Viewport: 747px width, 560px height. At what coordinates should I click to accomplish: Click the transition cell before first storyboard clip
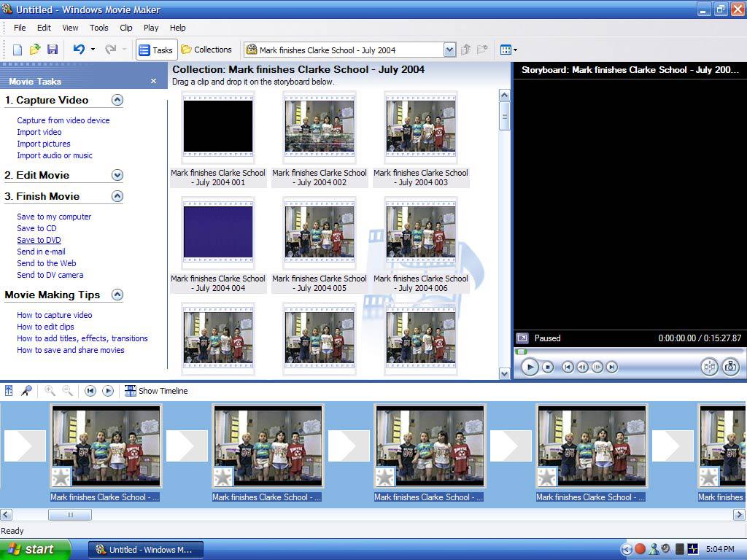click(x=26, y=446)
